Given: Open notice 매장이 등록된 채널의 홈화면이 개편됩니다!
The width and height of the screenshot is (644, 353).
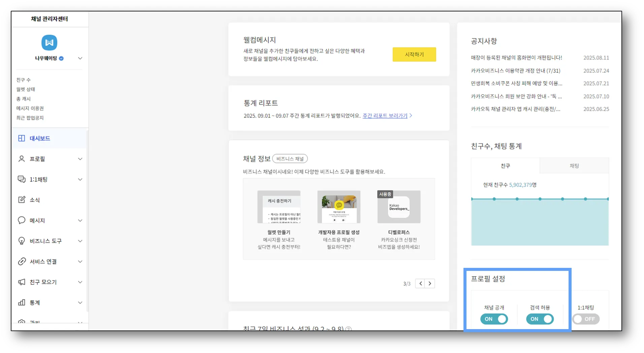Looking at the screenshot, I should [516, 58].
